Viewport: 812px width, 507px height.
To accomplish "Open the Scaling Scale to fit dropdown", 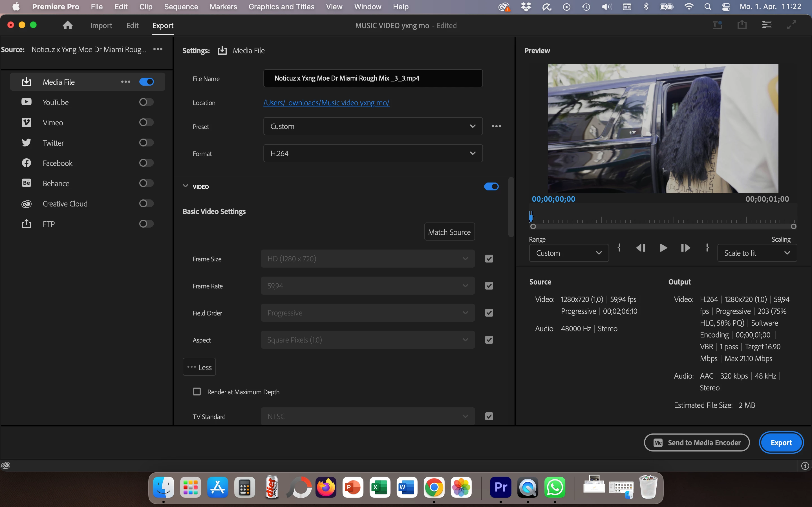I will coord(757,253).
